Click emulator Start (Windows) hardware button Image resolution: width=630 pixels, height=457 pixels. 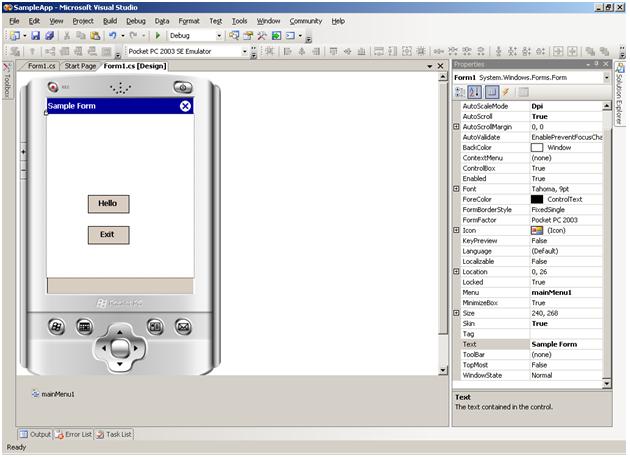tap(56, 326)
